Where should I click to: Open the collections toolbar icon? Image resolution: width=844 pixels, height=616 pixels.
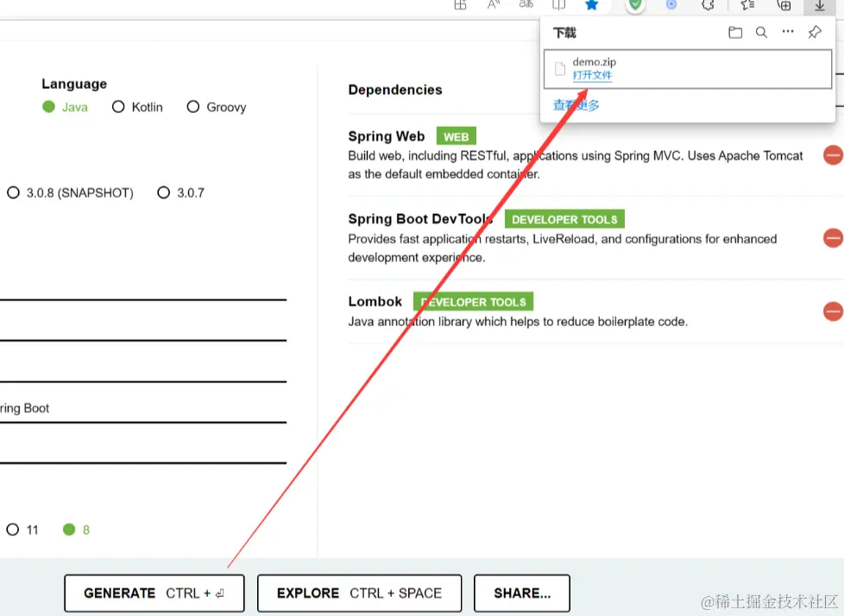(x=784, y=5)
